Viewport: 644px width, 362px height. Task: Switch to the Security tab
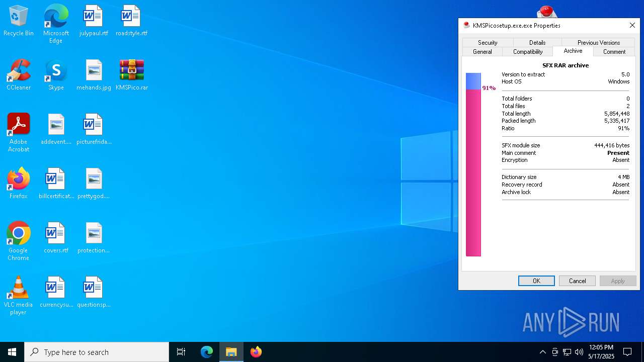tap(488, 43)
